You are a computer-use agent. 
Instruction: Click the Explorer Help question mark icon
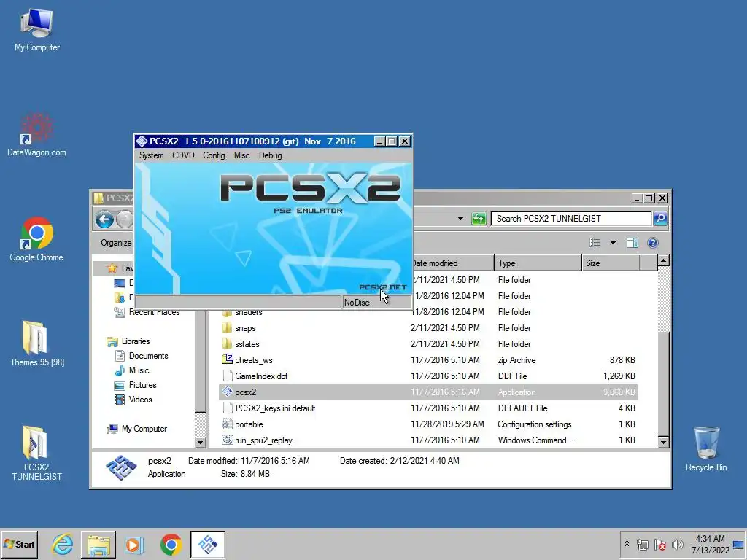coord(653,243)
